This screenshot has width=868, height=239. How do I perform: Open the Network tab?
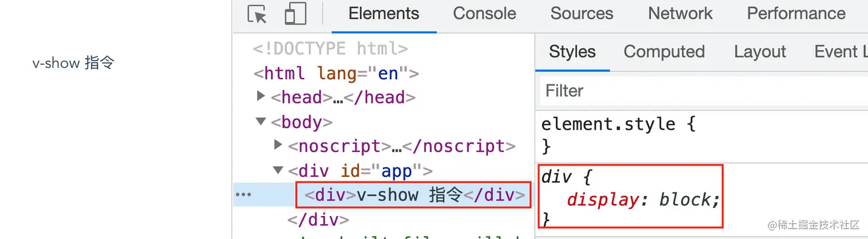[680, 14]
